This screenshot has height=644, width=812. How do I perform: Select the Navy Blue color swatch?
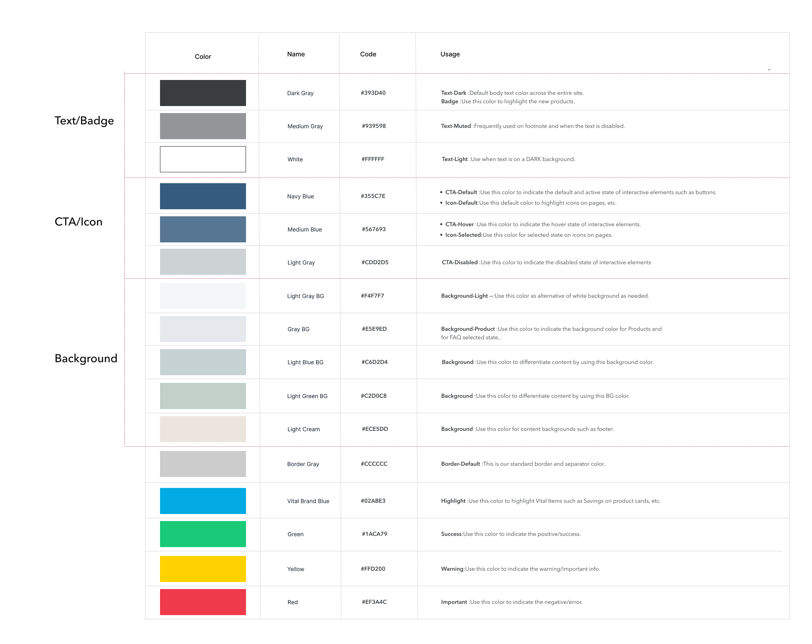203,196
